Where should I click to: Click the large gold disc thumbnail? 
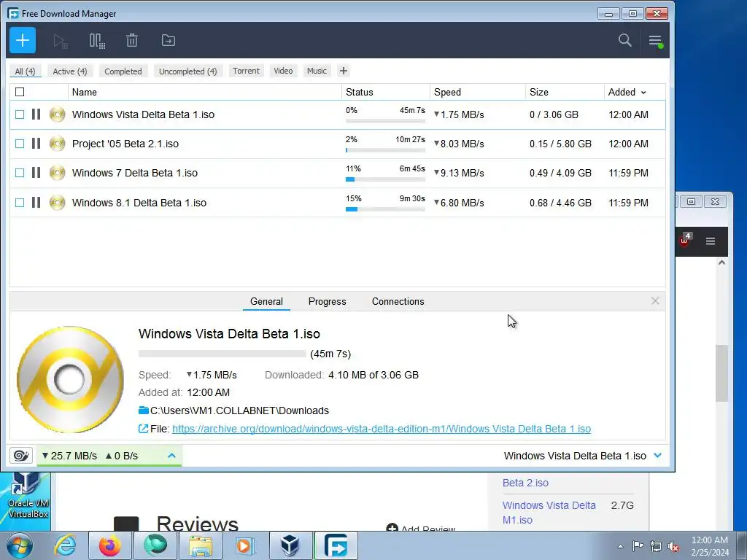tap(70, 379)
